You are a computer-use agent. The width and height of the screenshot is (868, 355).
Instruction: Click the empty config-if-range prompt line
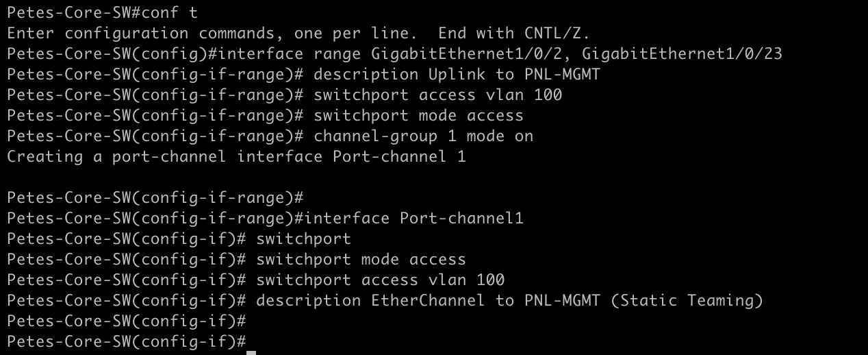(155, 197)
